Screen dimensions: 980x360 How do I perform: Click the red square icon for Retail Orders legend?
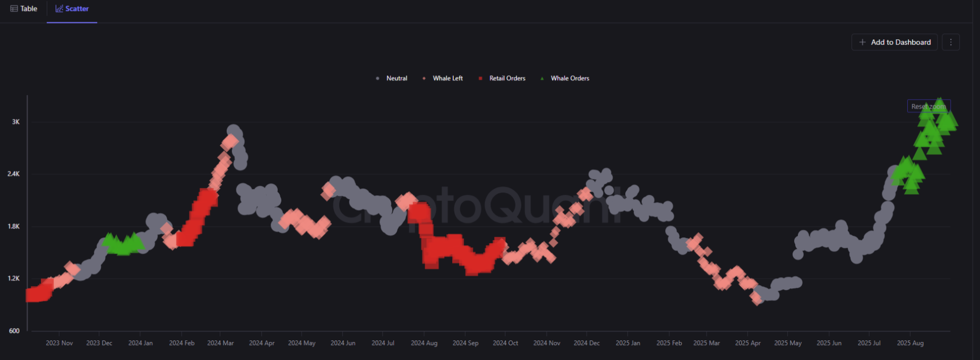(x=480, y=78)
